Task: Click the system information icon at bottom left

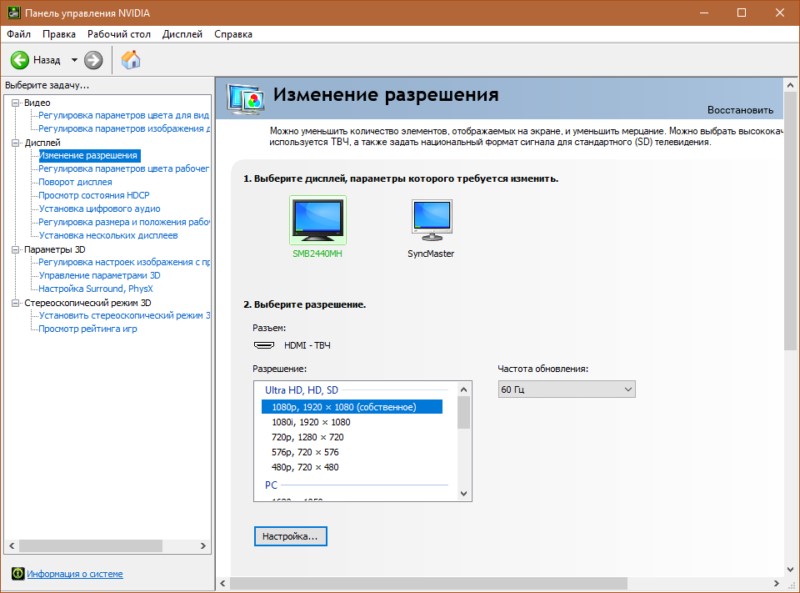Action: pyautogui.click(x=17, y=574)
